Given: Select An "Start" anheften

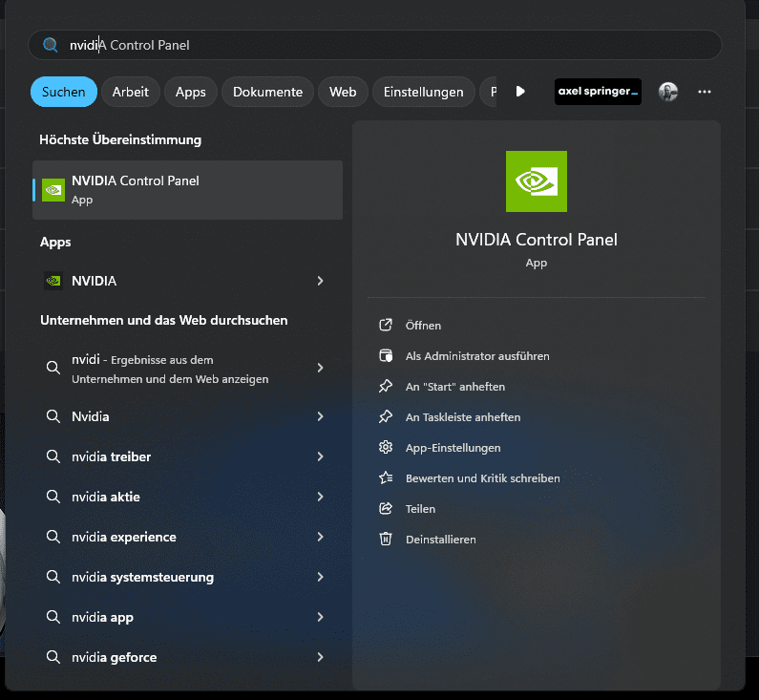Looking at the screenshot, I should click(x=455, y=387).
